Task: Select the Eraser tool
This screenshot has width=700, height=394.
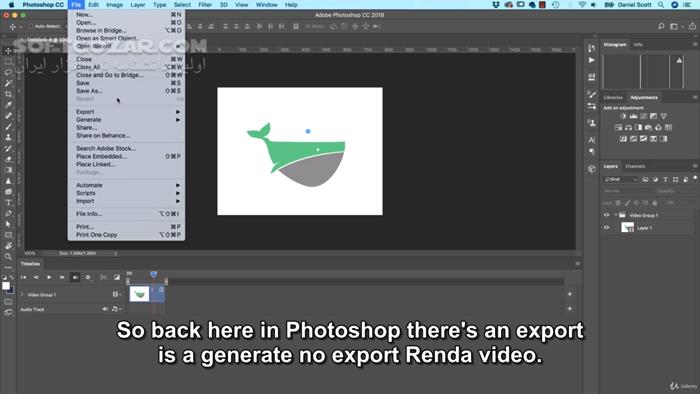Action: (8, 159)
